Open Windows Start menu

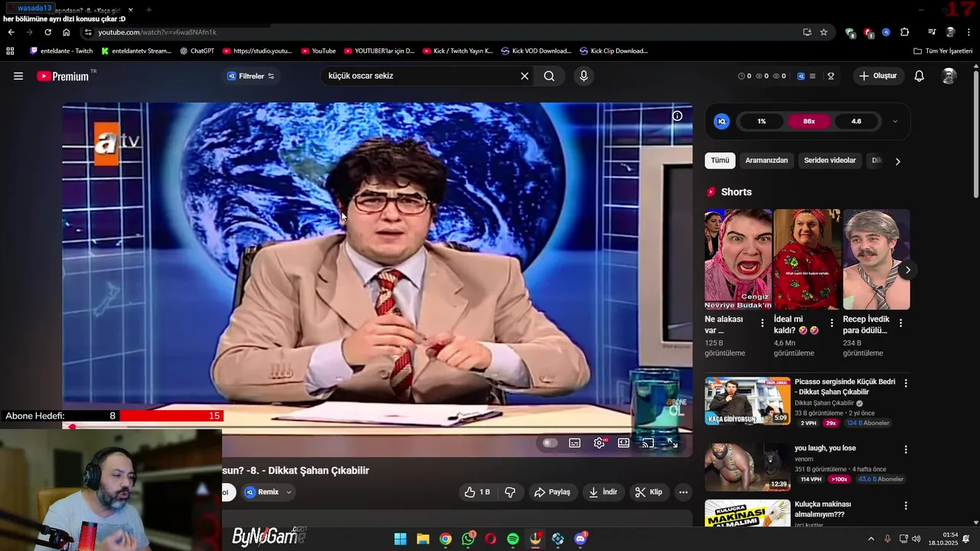(400, 539)
